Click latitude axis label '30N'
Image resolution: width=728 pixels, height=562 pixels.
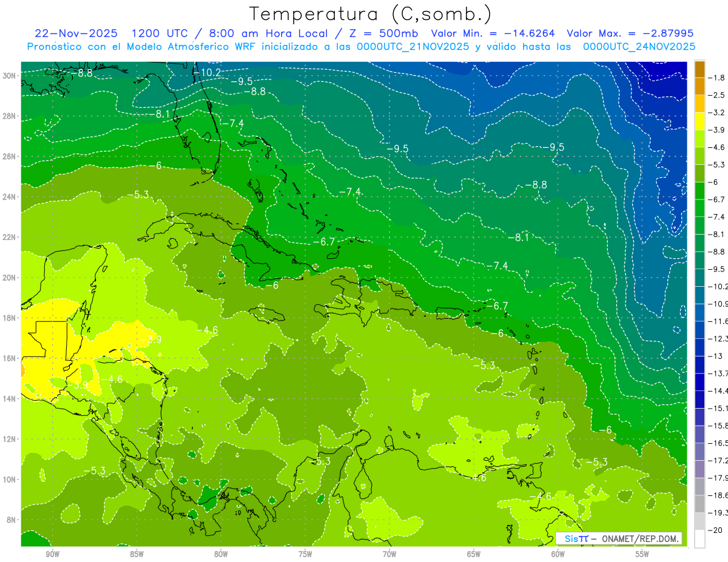coord(10,76)
